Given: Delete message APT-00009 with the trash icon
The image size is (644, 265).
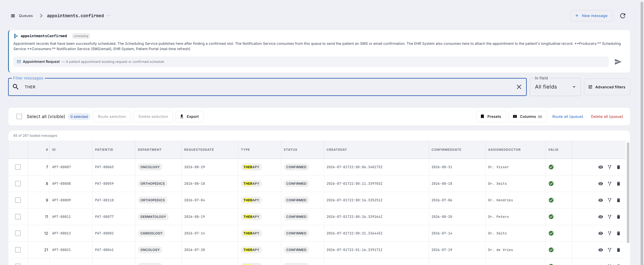Looking at the screenshot, I should [x=618, y=200].
